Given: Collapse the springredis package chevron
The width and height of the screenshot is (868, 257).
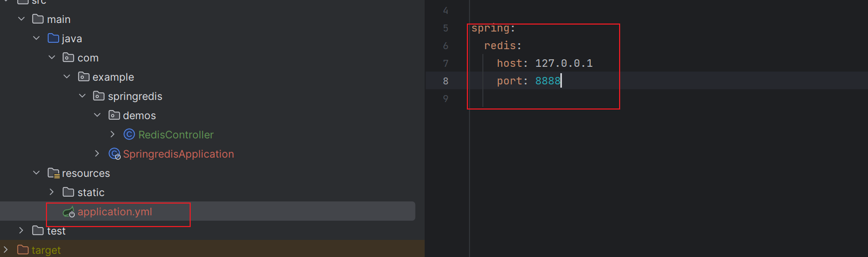Looking at the screenshot, I should 82,96.
